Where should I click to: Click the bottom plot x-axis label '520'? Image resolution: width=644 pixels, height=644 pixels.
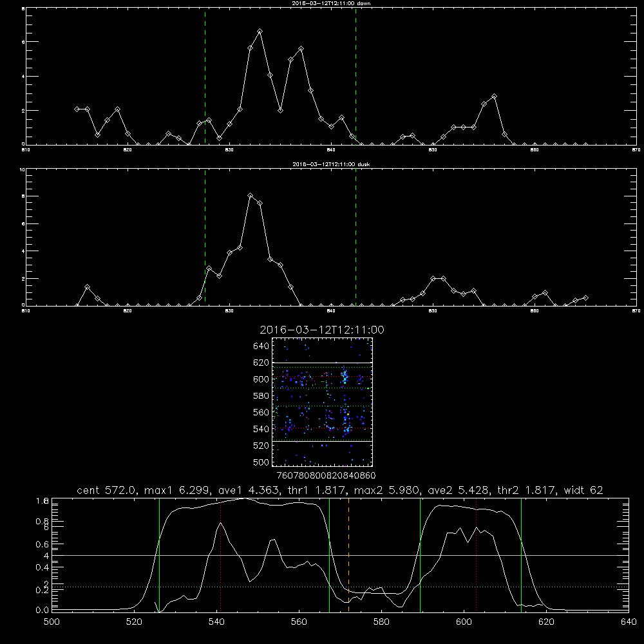click(134, 622)
